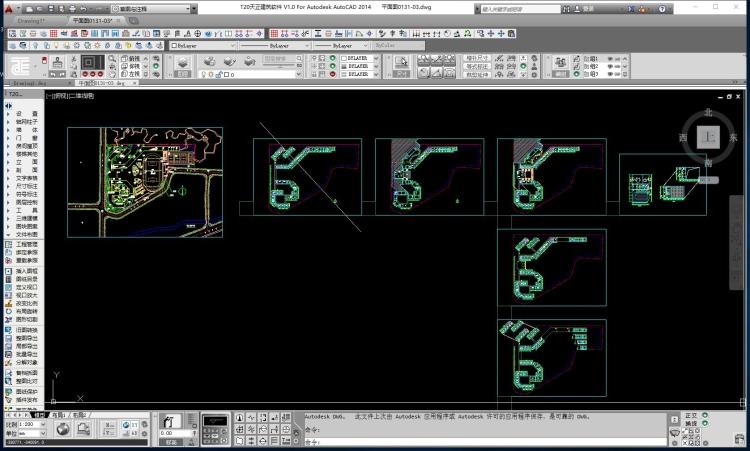750x451 pixels.
Task: Select the 俯视 top view in ribbon view list
Action: point(131,58)
